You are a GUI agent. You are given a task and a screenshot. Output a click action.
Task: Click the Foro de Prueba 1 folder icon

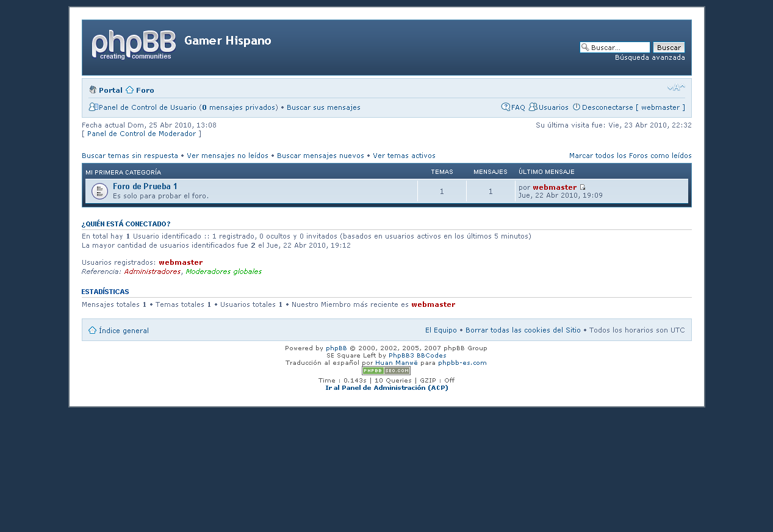tap(99, 191)
